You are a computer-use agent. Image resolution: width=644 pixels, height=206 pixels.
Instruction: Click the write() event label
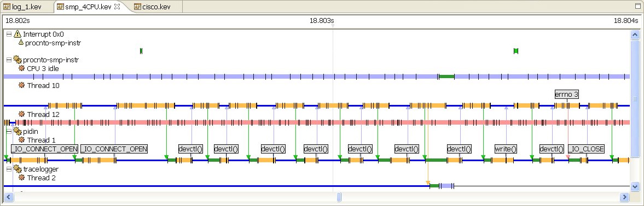(x=506, y=149)
